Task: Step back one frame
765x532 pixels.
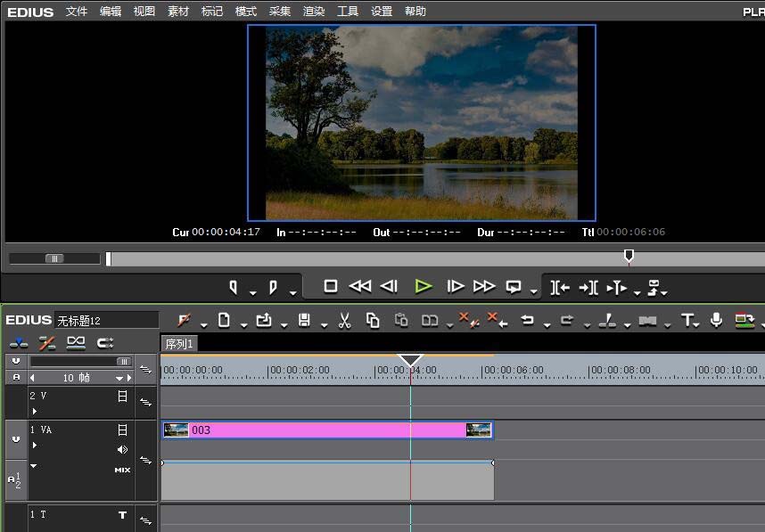Action: tap(389, 286)
